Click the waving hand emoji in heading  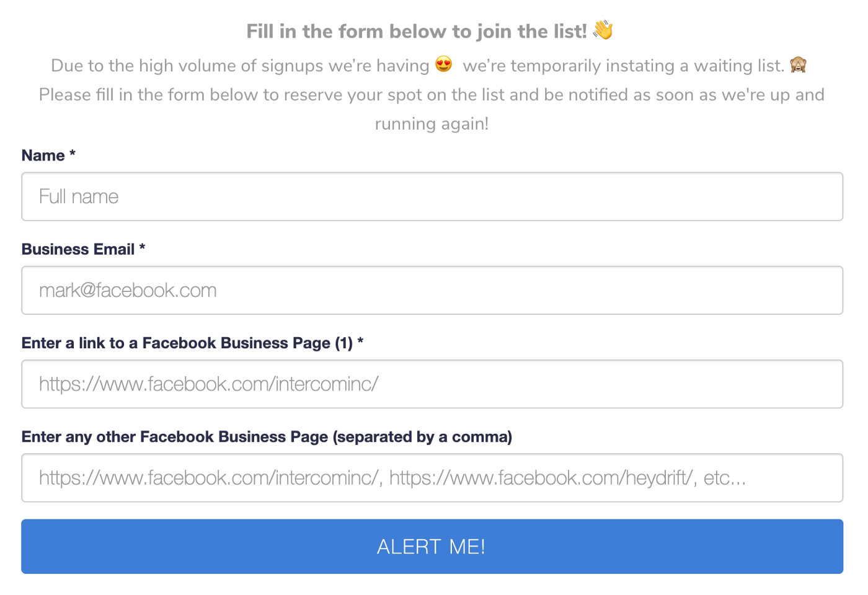click(603, 30)
